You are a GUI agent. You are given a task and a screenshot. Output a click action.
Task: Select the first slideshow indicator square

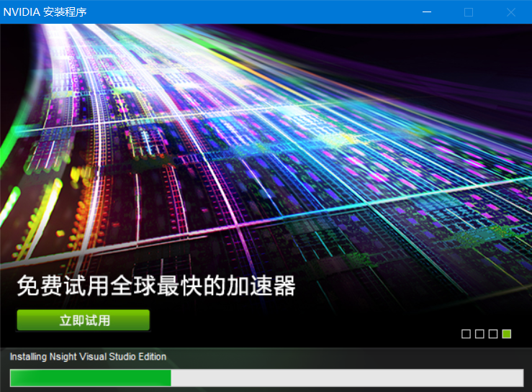[466, 334]
